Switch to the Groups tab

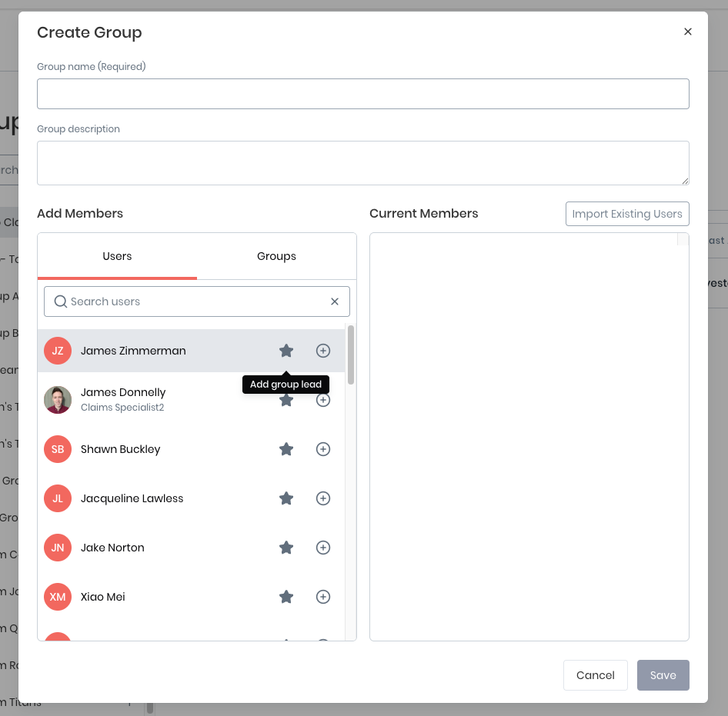(x=276, y=256)
